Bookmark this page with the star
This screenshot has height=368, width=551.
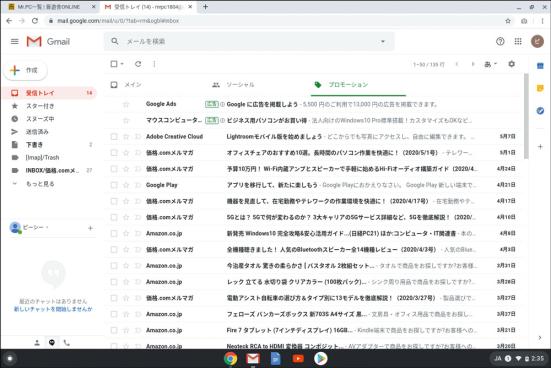click(x=508, y=21)
